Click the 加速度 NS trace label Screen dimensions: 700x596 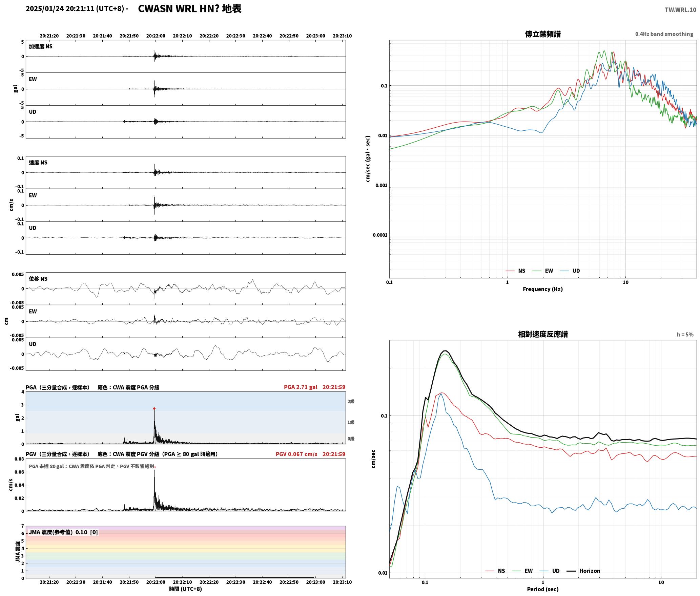pyautogui.click(x=41, y=46)
